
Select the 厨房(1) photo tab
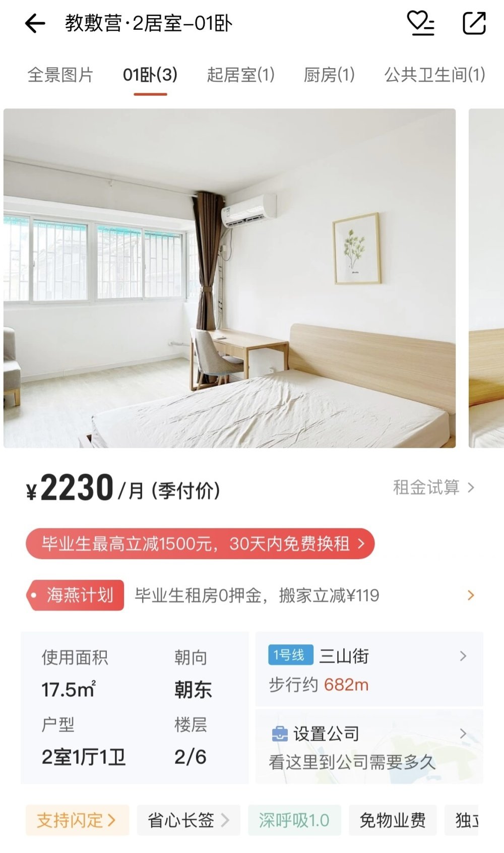click(329, 75)
